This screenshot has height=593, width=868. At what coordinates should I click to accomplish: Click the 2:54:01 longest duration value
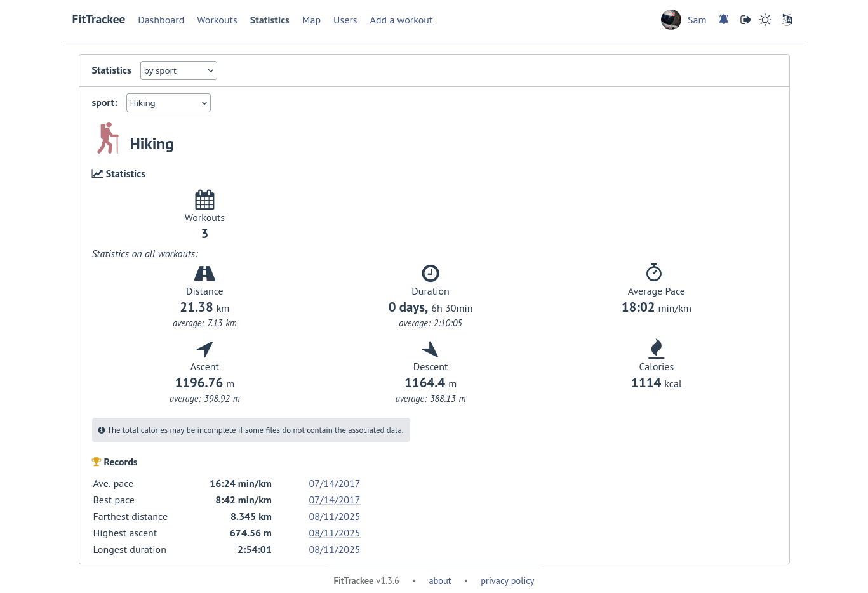[x=255, y=550]
